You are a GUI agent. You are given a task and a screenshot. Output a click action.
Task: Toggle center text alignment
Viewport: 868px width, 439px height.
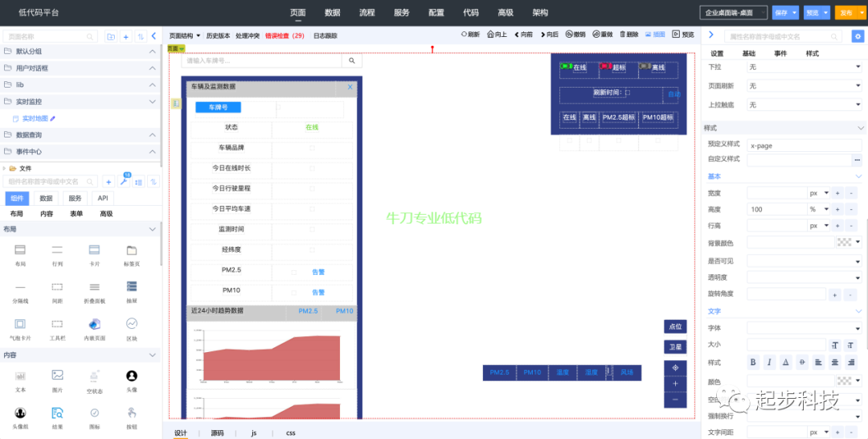(x=835, y=362)
